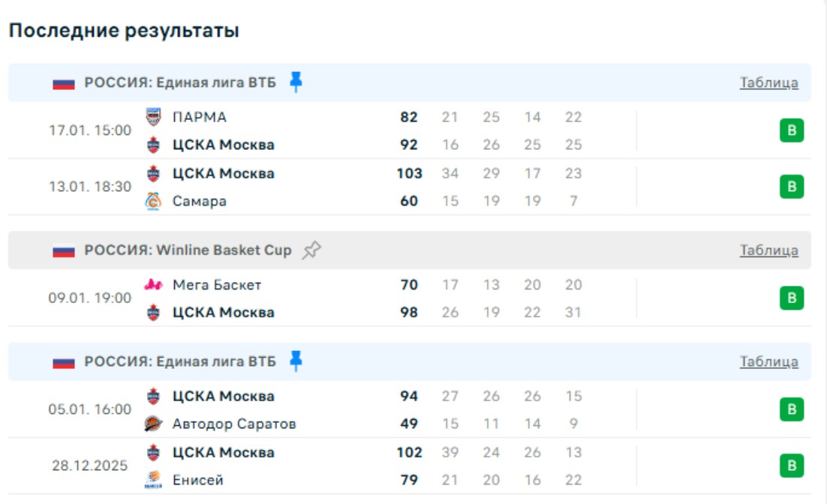
Task: Click the Енисей team logo
Action: [x=153, y=479]
